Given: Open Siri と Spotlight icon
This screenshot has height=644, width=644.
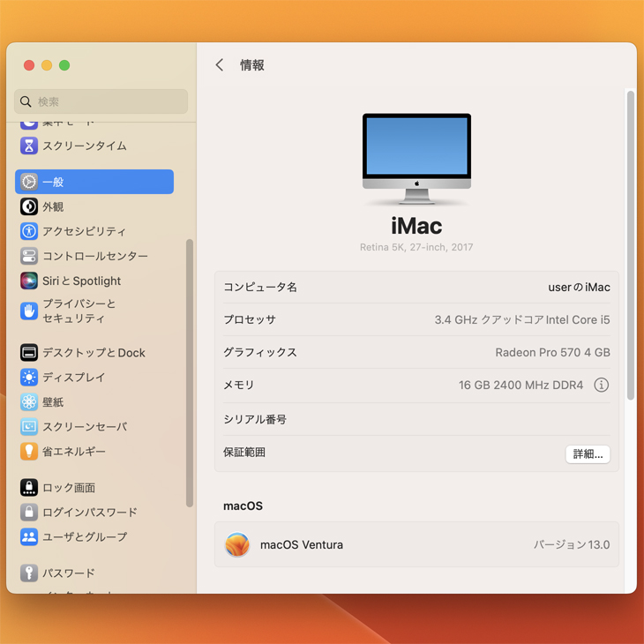Looking at the screenshot, I should coord(29,281).
